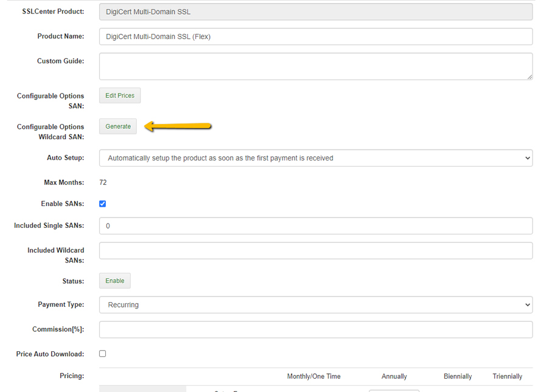Open the Auto Setup dropdown

[x=315, y=158]
